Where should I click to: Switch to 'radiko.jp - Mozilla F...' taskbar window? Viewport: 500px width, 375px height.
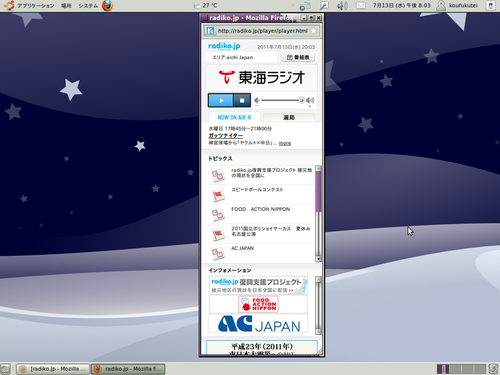128,369
